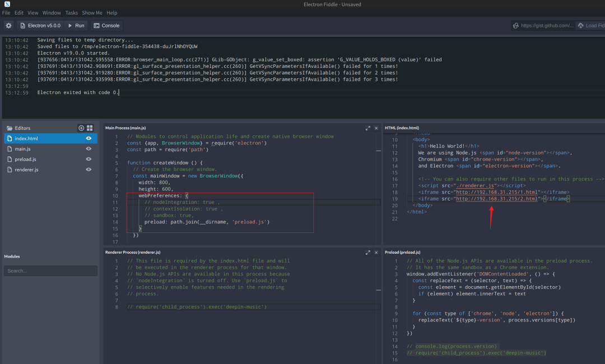Click the Modules search input field

click(x=50, y=270)
